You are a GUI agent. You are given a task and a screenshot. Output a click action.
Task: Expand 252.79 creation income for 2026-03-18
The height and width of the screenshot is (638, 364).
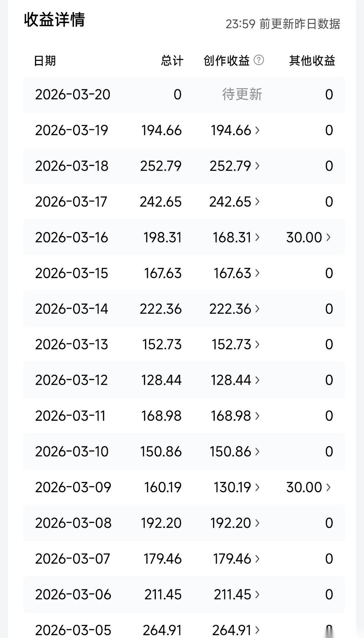pyautogui.click(x=235, y=166)
